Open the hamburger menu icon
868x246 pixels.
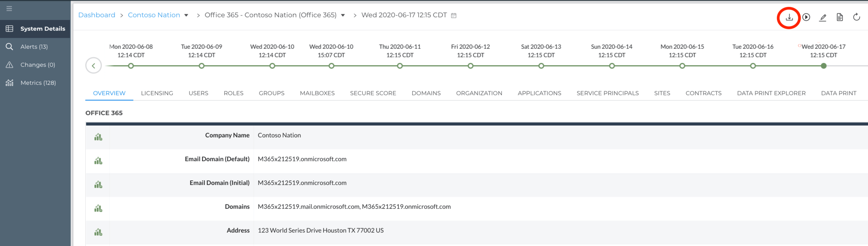[9, 8]
